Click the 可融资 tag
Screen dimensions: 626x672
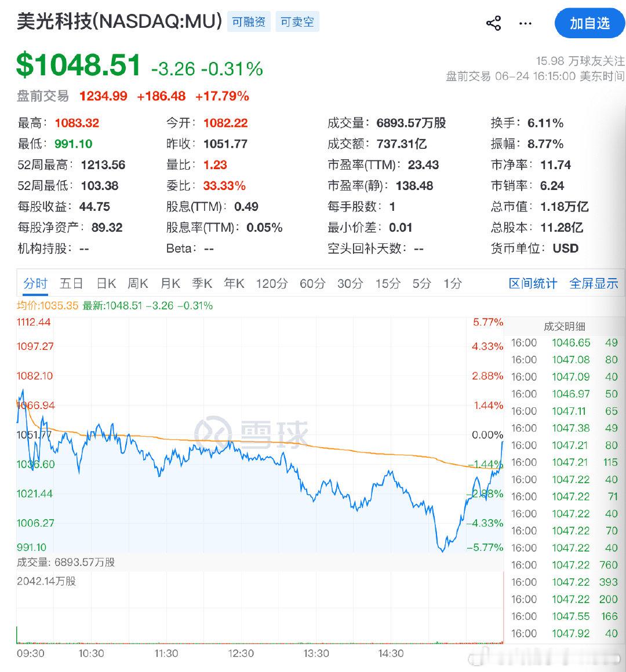[x=249, y=22]
